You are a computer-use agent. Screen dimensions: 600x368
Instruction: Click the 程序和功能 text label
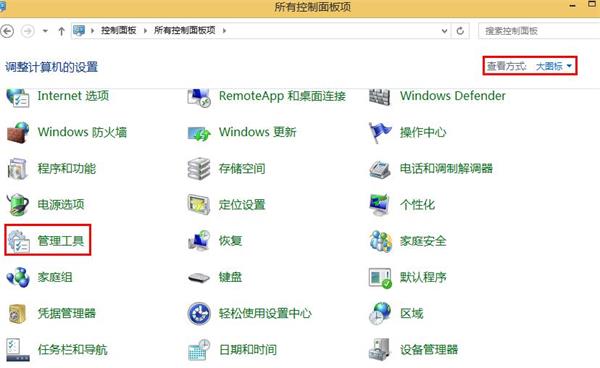(67, 169)
